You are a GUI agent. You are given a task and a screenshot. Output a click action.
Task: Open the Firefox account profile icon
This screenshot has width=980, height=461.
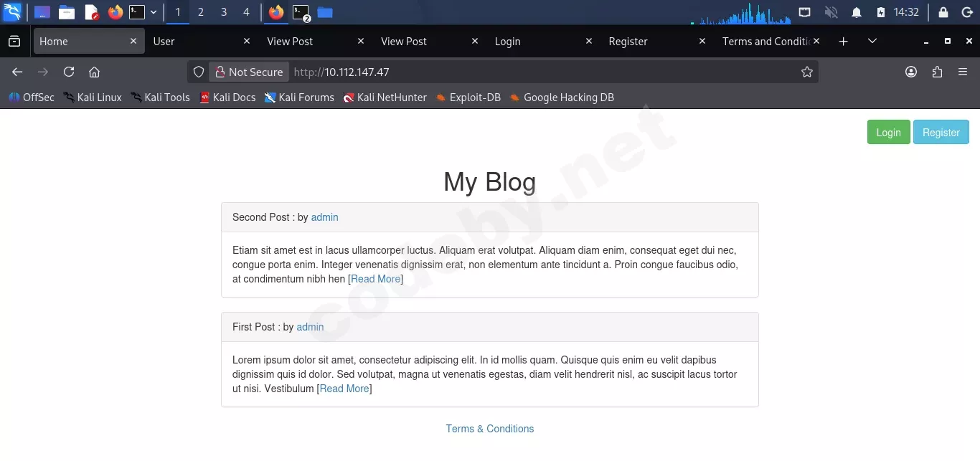click(911, 72)
